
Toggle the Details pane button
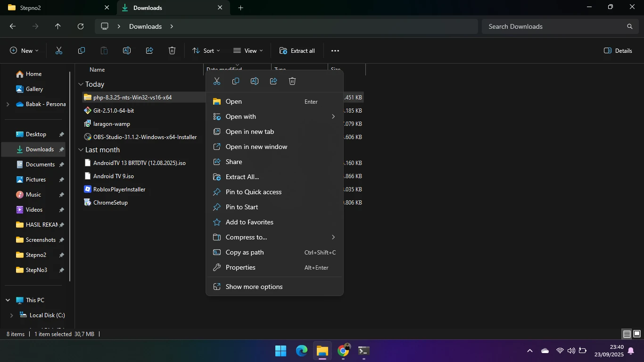point(618,50)
